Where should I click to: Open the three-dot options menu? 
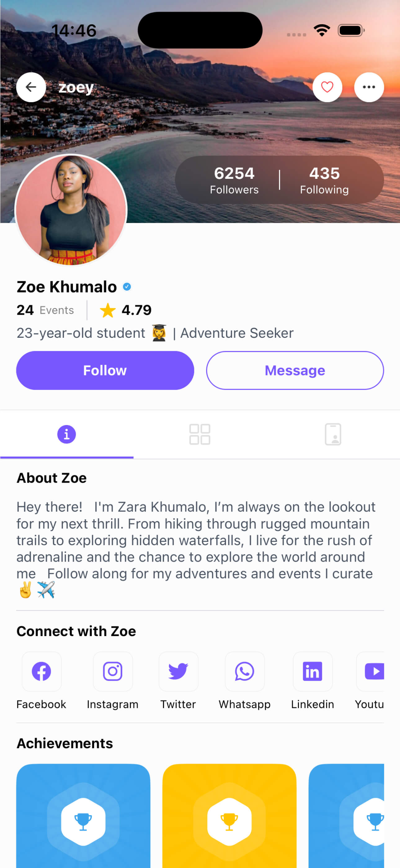point(369,87)
